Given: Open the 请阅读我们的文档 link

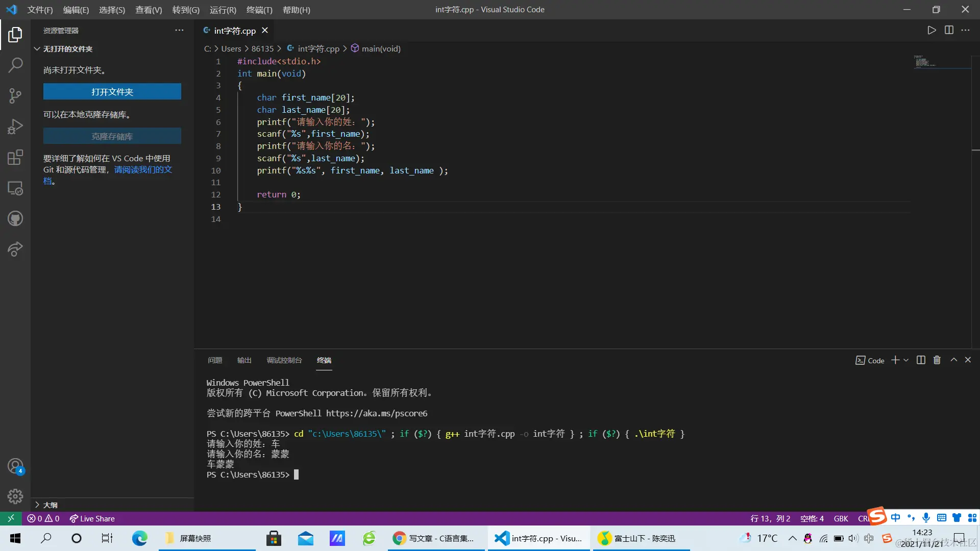Looking at the screenshot, I should click(143, 169).
